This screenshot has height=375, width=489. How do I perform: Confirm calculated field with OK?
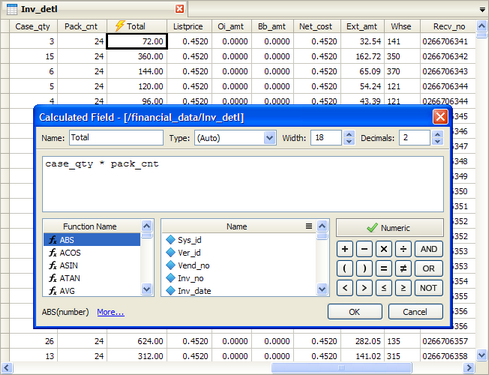click(x=355, y=312)
